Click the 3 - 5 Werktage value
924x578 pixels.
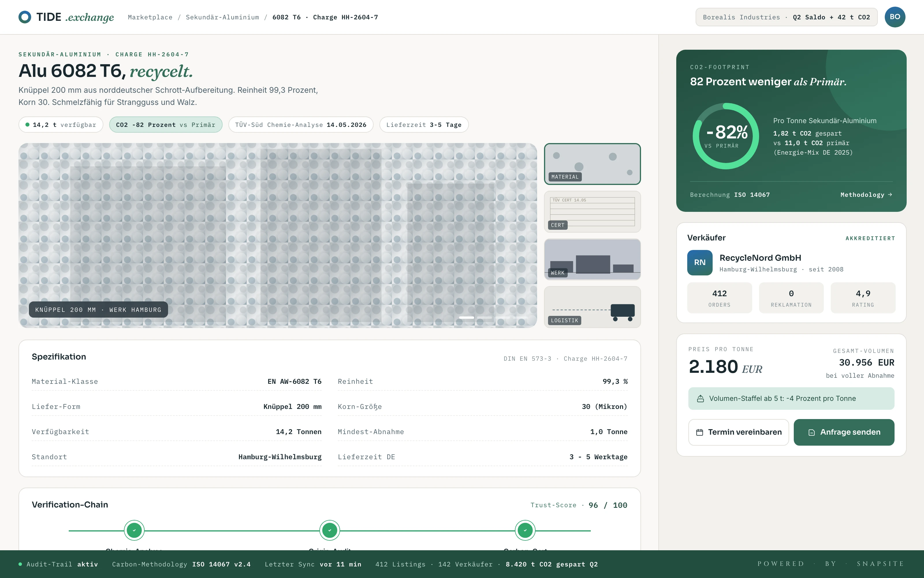(x=598, y=457)
